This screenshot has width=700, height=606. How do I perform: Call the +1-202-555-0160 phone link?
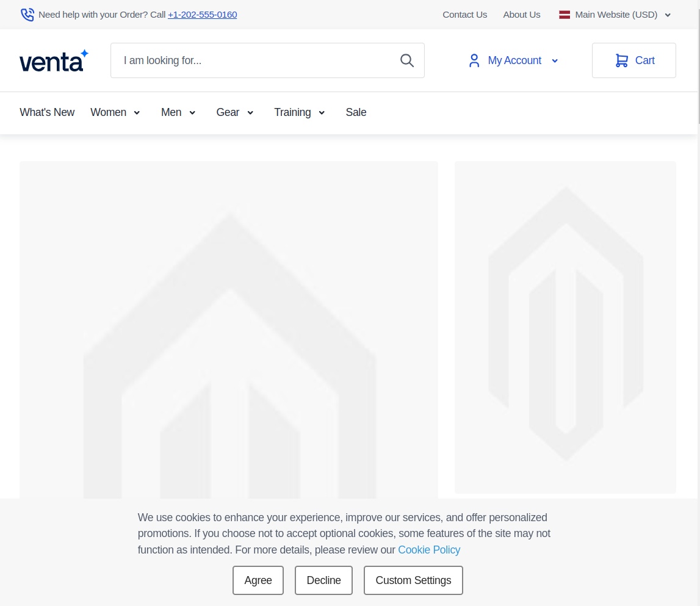(x=202, y=15)
